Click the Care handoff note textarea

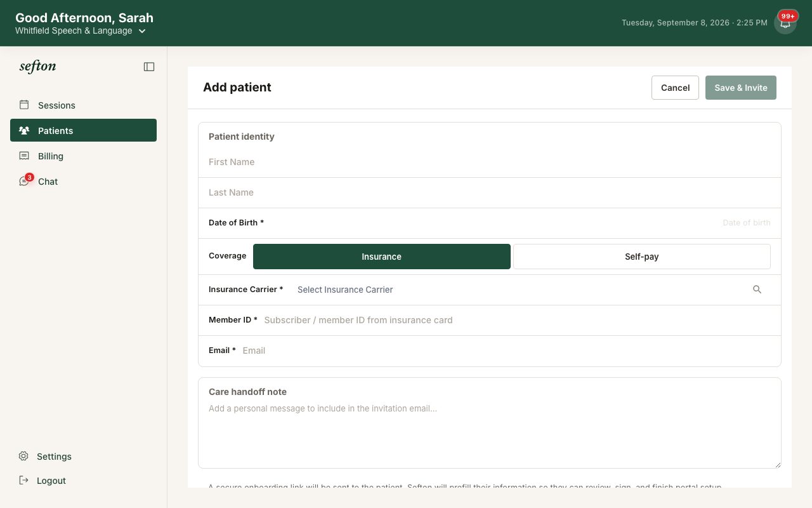(x=490, y=434)
